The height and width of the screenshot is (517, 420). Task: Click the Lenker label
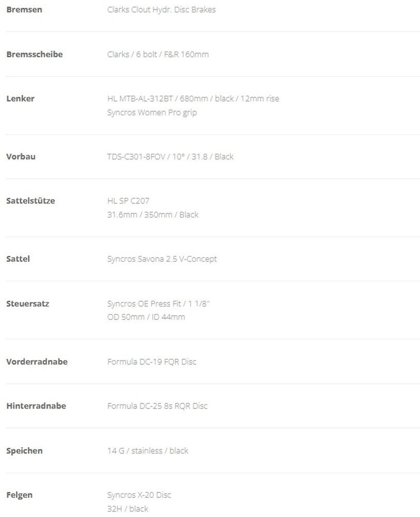(20, 99)
